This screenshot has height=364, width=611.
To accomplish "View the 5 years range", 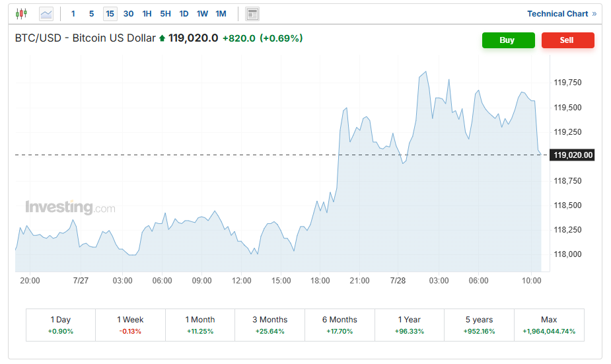I will [x=479, y=325].
